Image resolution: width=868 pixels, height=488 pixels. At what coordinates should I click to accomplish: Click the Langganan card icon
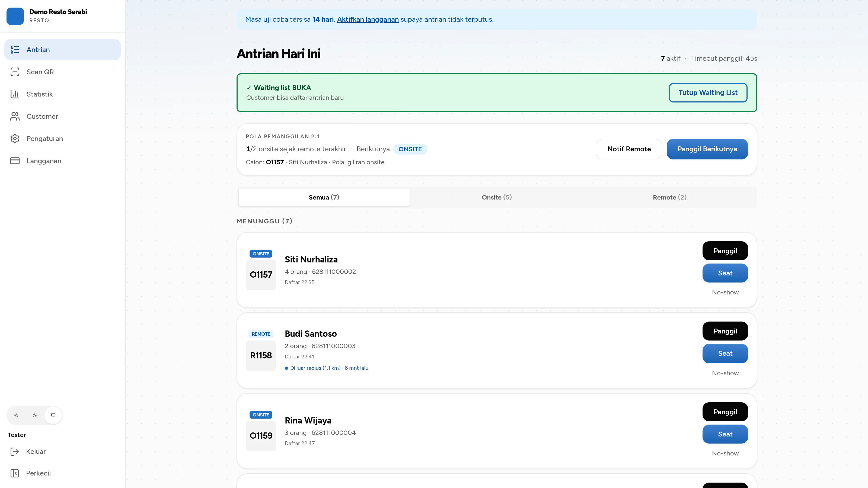15,161
